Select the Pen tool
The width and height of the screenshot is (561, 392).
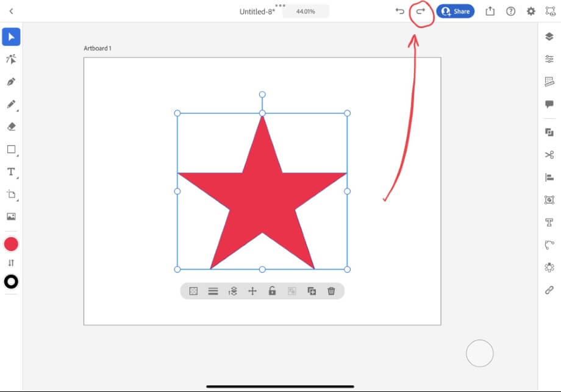pyautogui.click(x=11, y=82)
